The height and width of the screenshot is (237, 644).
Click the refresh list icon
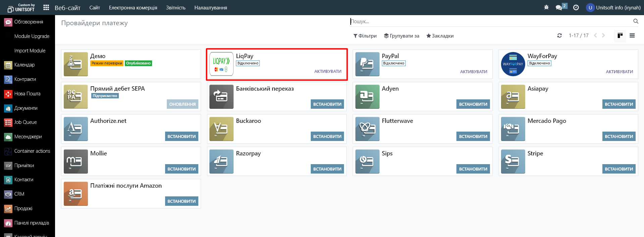pyautogui.click(x=559, y=36)
